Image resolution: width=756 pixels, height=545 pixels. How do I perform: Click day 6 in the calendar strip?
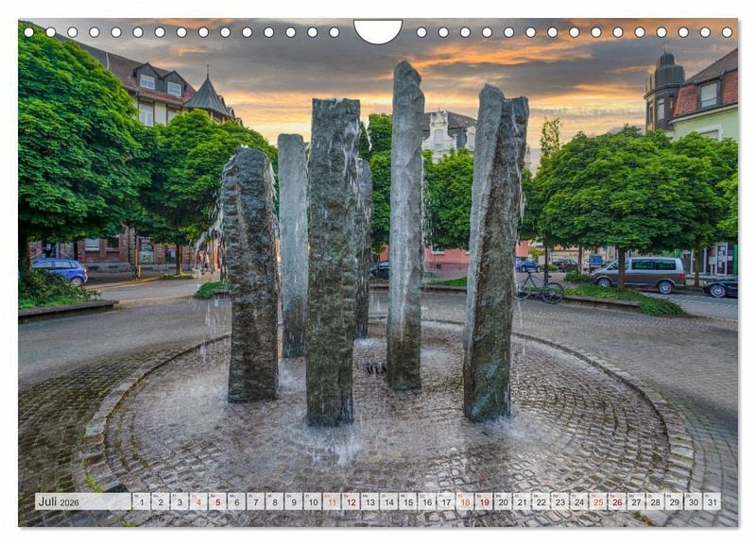point(236,502)
